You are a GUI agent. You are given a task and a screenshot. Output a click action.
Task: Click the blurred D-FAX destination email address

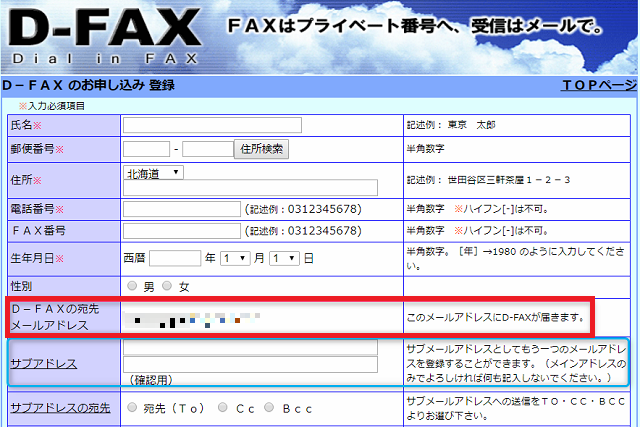(191, 320)
